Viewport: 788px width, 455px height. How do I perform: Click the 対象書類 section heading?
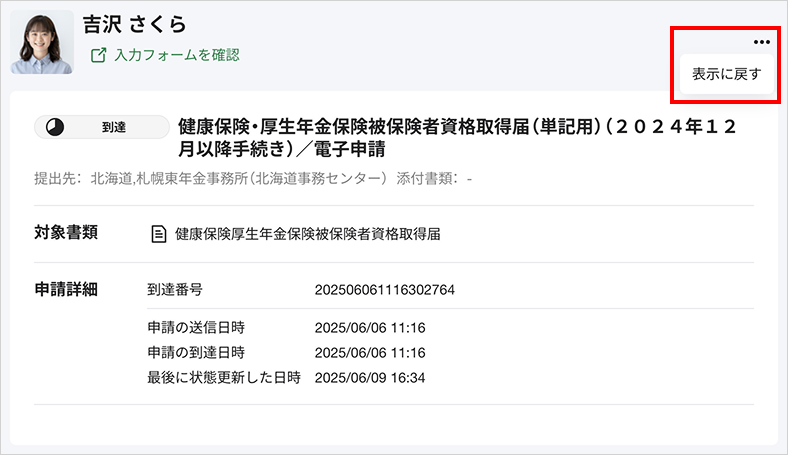[x=66, y=233]
